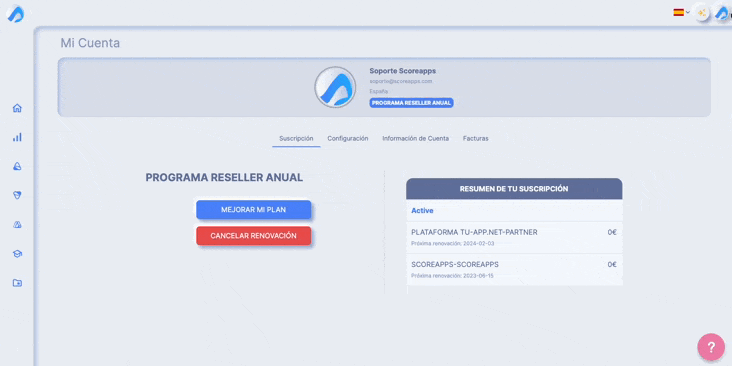This screenshot has height=366, width=732.
Task: Click the 0€ price of SCOREAPPS-SCOREAPPS row
Action: click(x=612, y=264)
